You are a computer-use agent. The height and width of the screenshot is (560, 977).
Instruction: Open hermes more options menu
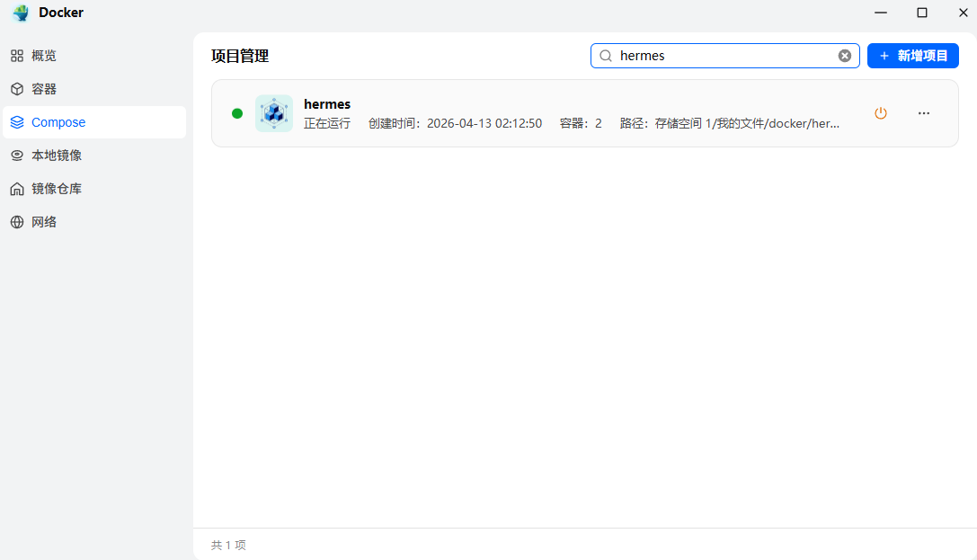924,113
